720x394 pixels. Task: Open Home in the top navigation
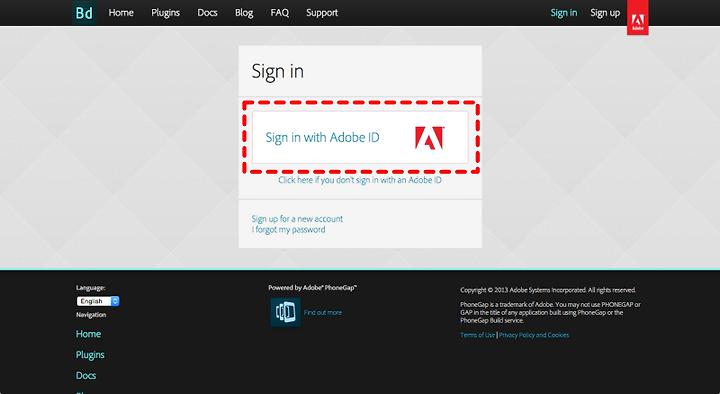tap(121, 13)
